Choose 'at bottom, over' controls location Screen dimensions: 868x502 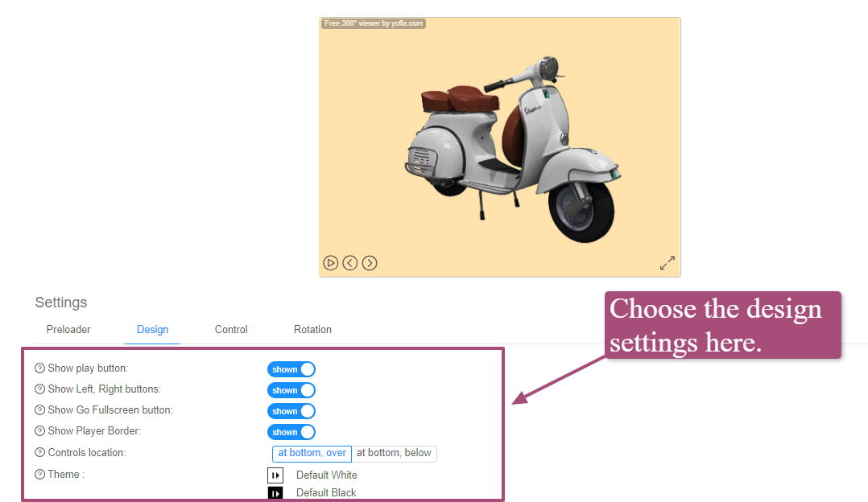point(312,454)
